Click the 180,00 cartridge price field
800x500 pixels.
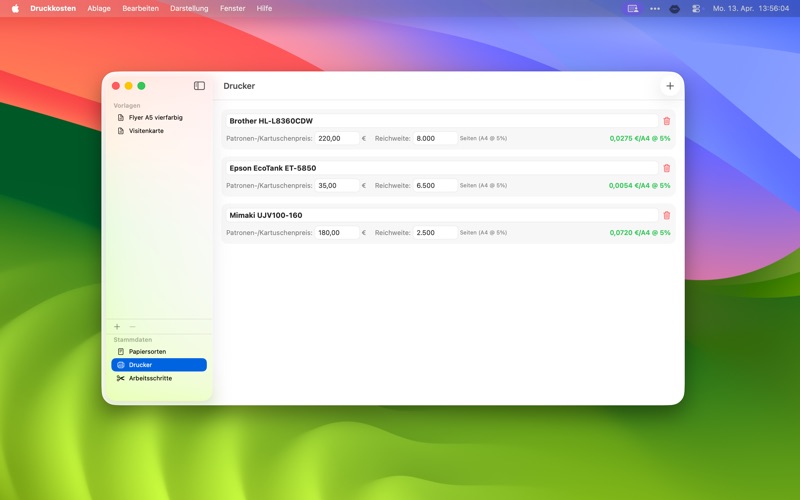pyautogui.click(x=337, y=233)
